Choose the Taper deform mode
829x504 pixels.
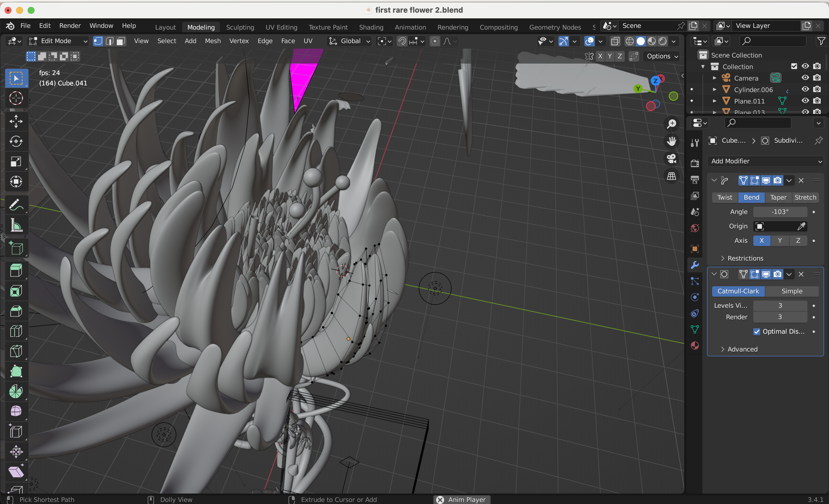[778, 197]
